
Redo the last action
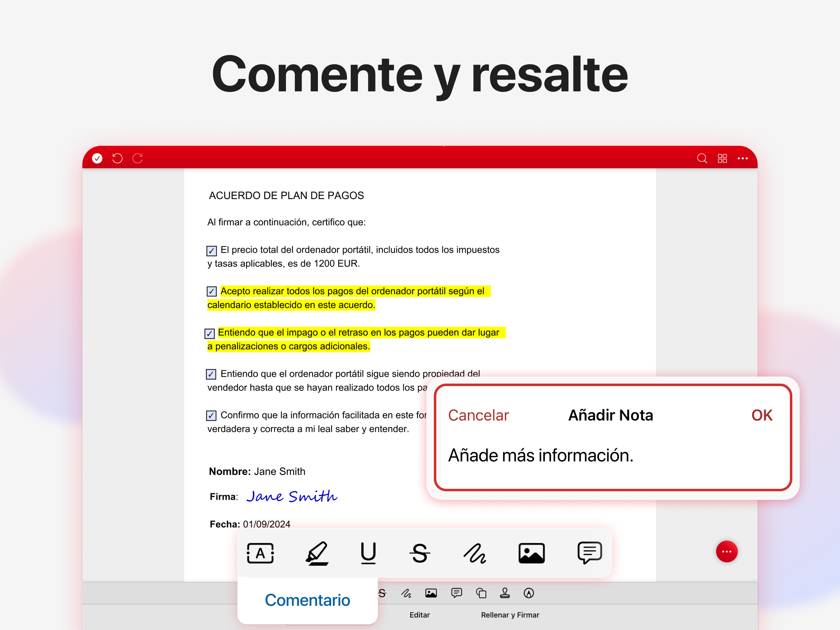(137, 158)
